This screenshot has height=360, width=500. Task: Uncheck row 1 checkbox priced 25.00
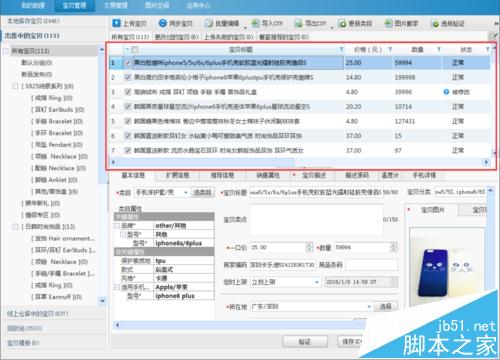pyautogui.click(x=128, y=63)
